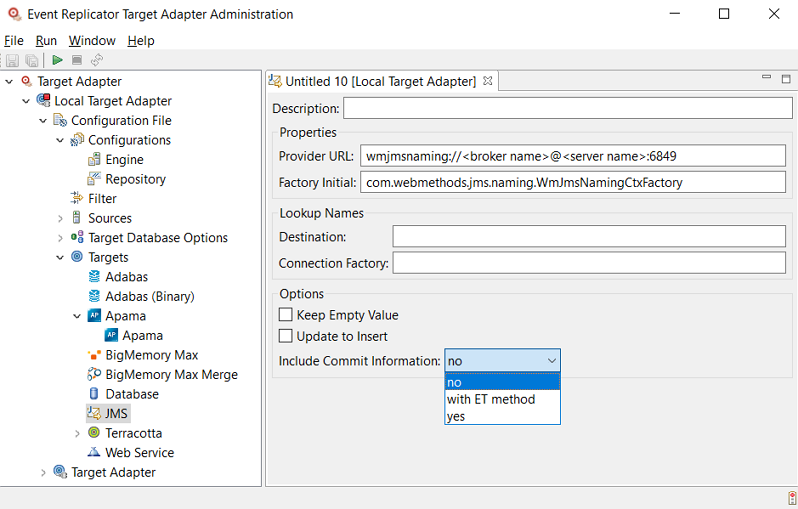Click the Destination input field
The width and height of the screenshot is (798, 509).
coord(588,237)
